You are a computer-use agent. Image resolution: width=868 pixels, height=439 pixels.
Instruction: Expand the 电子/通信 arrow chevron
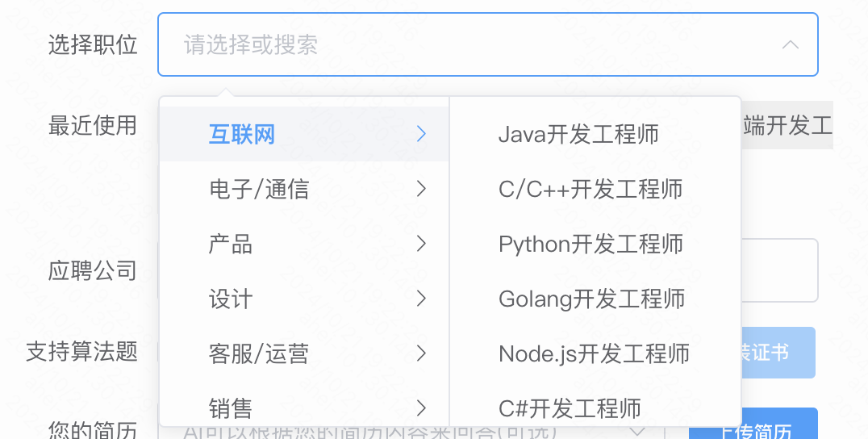tap(420, 189)
